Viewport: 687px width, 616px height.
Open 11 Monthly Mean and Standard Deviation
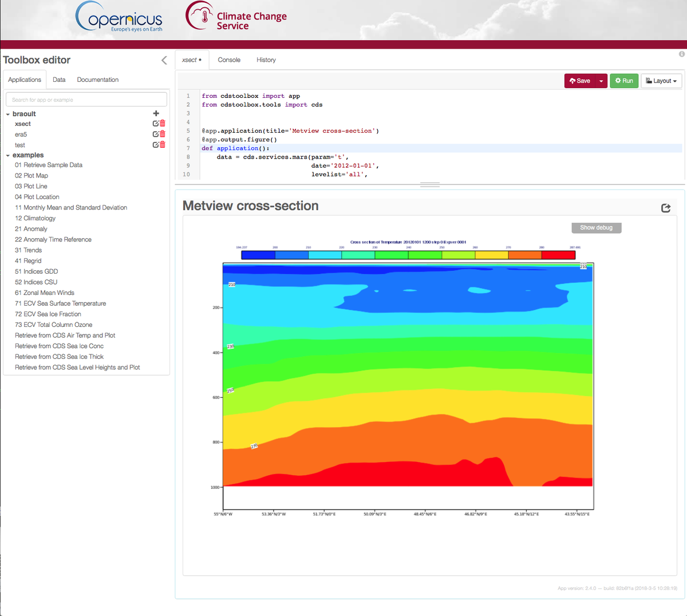pos(71,207)
